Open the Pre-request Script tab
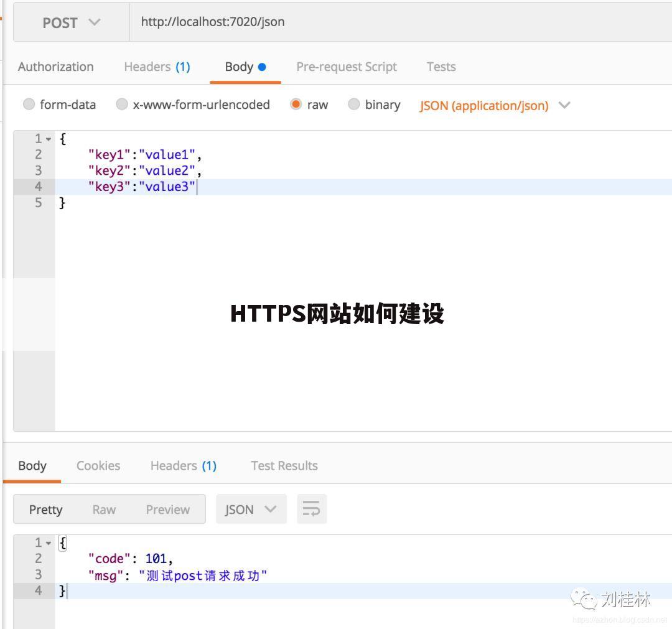This screenshot has width=672, height=629. click(x=347, y=67)
